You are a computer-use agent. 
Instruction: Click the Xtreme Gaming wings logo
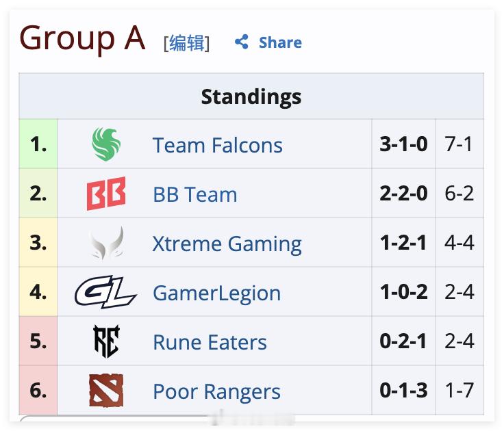coord(107,243)
